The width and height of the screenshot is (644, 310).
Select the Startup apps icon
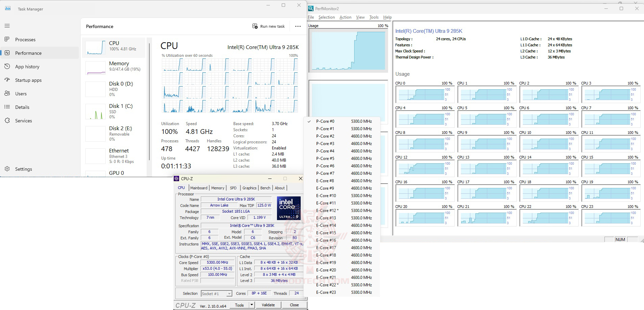click(x=7, y=80)
